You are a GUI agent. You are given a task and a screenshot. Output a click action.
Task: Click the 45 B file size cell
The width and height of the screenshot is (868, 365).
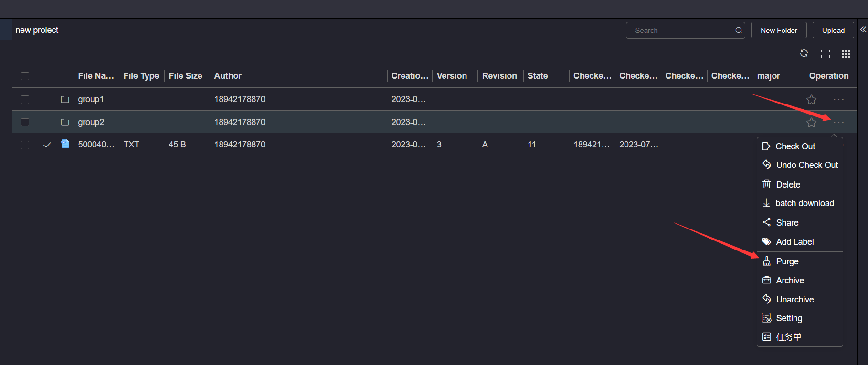[x=177, y=145]
